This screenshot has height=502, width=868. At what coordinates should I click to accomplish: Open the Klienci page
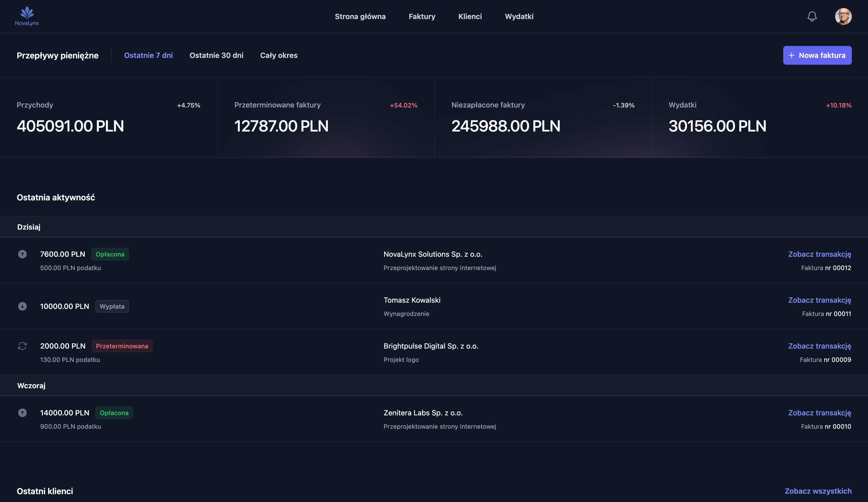[x=470, y=16]
